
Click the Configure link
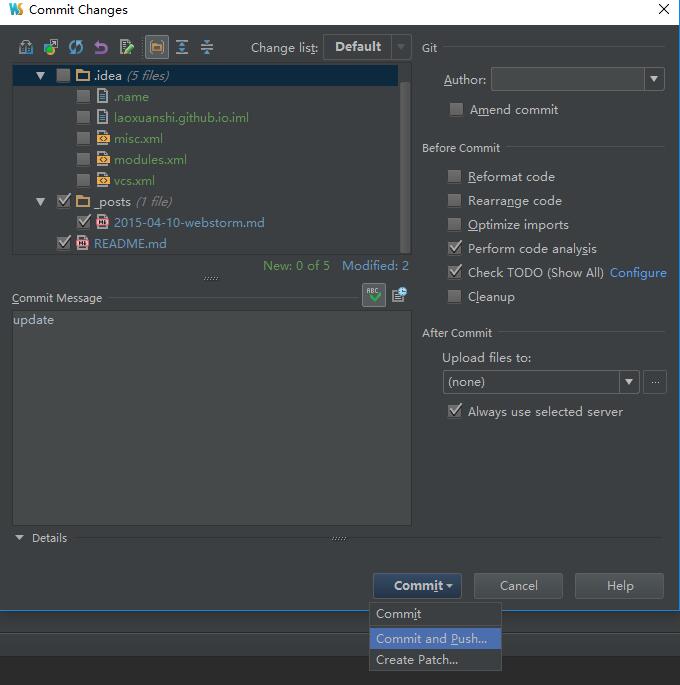(x=638, y=273)
